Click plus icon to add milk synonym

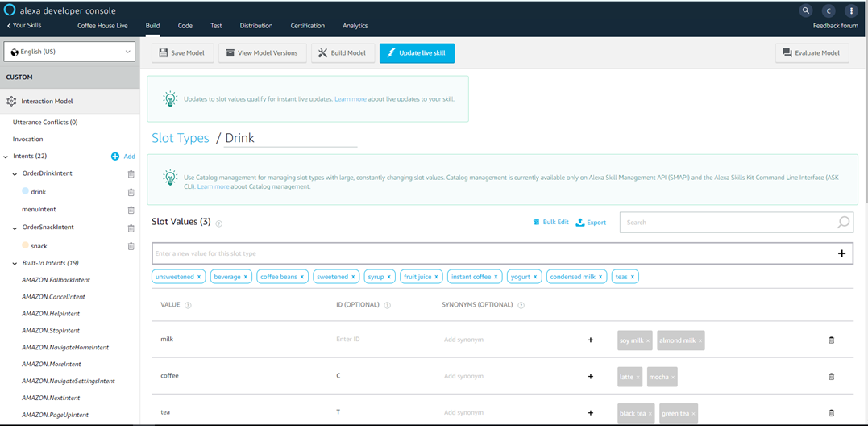[590, 340]
